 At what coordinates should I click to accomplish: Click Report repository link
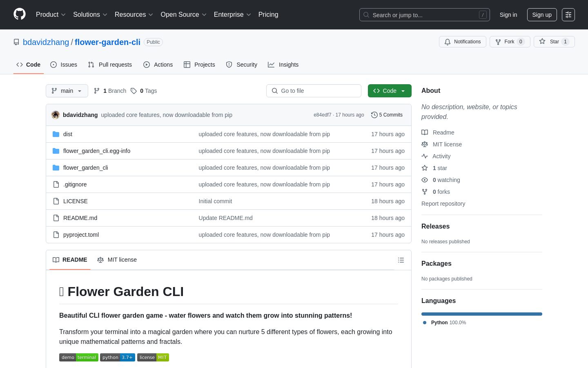(x=443, y=204)
